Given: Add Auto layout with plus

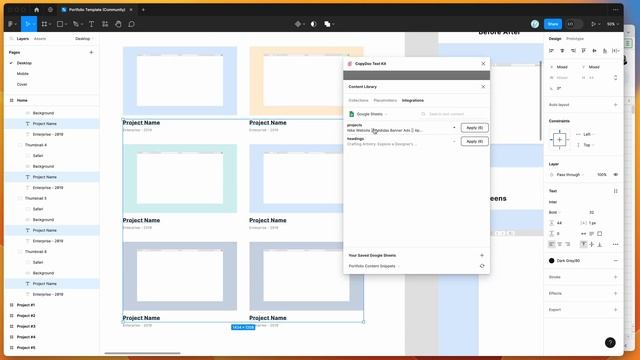Looking at the screenshot, I should pyautogui.click(x=616, y=105).
